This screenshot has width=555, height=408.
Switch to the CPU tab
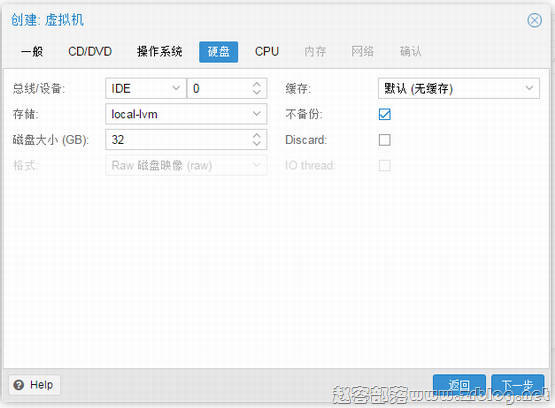(x=267, y=52)
